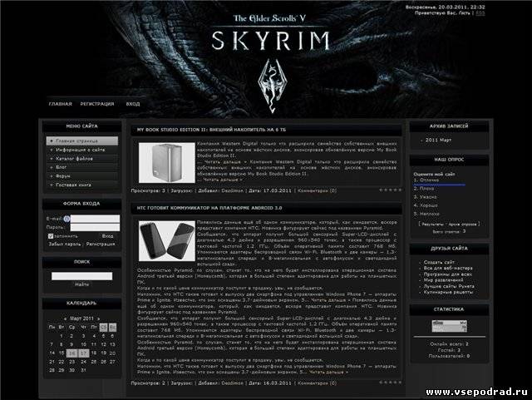This screenshot has width=532, height=400.
Task: Click the 'Март 2011' calendar month title
Action: 81,319
